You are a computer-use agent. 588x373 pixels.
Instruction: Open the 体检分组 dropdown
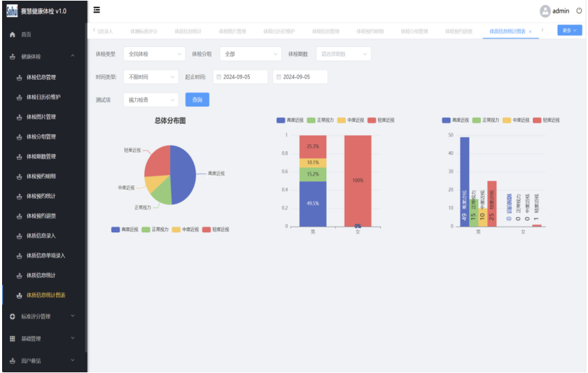tap(251, 54)
